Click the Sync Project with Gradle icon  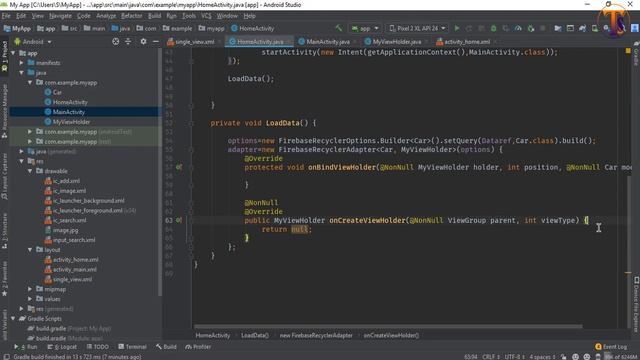click(x=582, y=28)
